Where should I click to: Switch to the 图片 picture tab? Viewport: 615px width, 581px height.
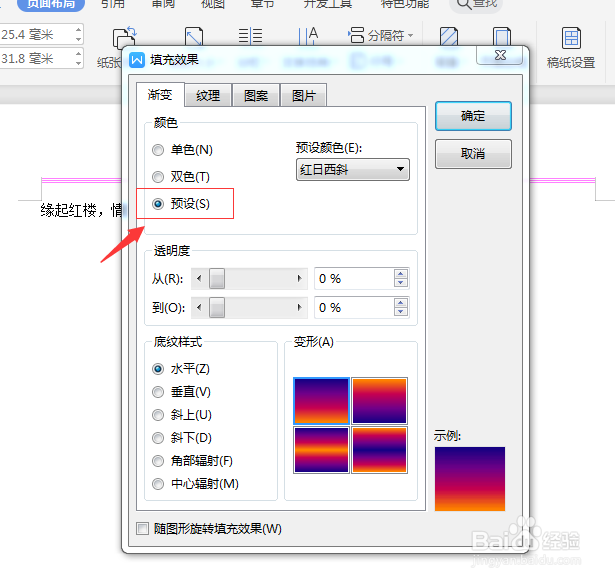coord(304,95)
